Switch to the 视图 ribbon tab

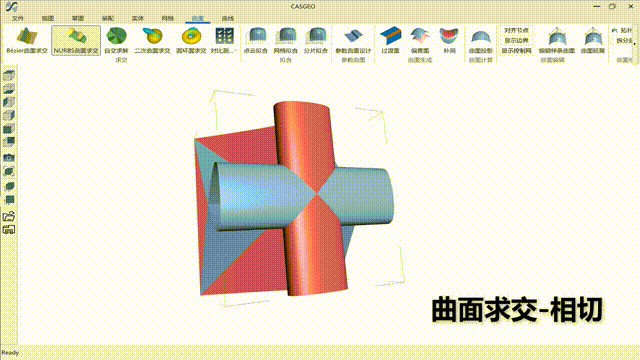48,18
